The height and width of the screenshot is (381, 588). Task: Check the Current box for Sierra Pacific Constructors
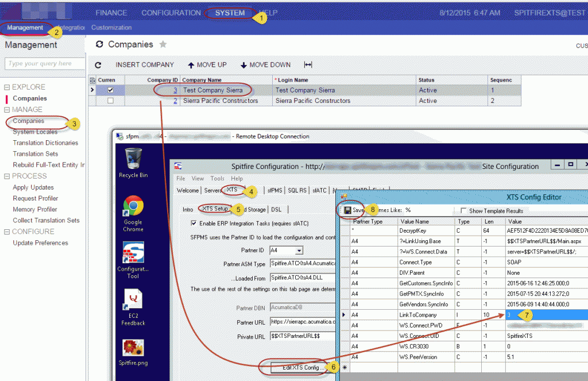pos(110,101)
